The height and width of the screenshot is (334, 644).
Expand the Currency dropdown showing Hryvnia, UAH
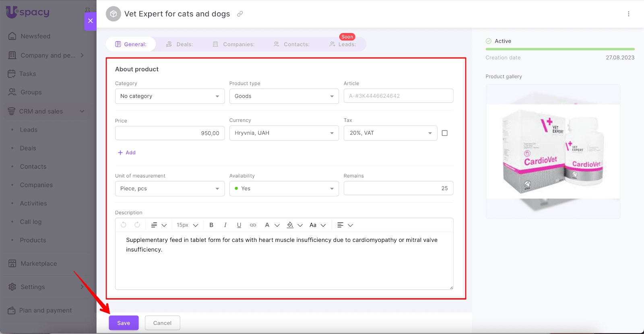click(284, 133)
